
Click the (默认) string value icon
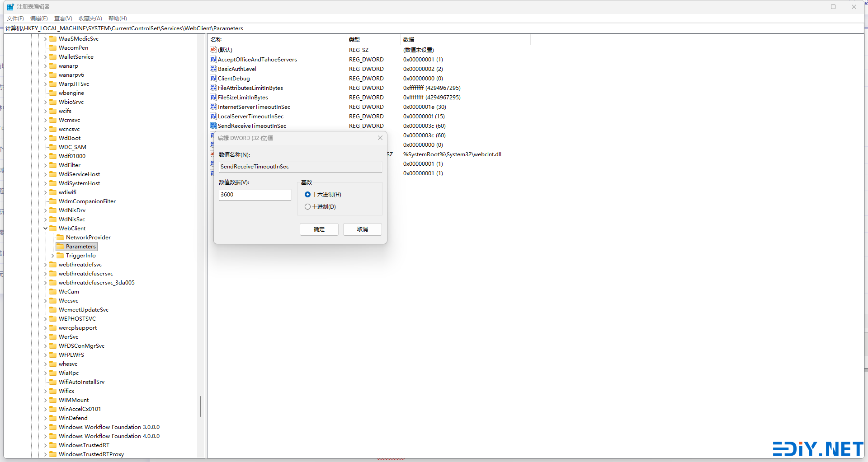(213, 50)
